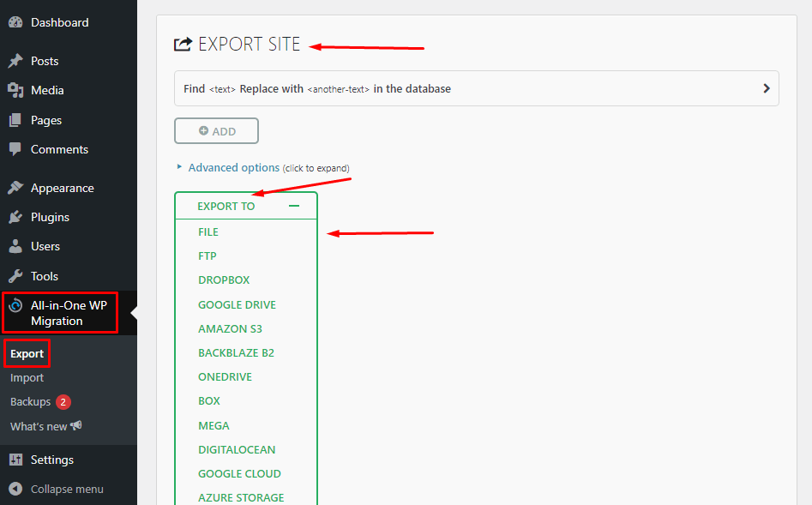Click the Backups notification badge showing 2
The height and width of the screenshot is (505, 812).
(x=63, y=402)
